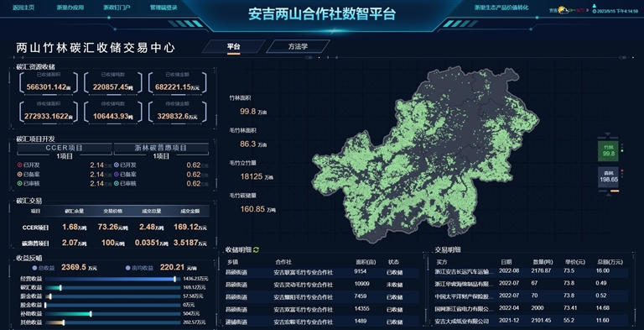644x330 pixels.
Task: Click the purple 已备案 ring icon under 浙林碳普惠项目
Action: (x=117, y=174)
